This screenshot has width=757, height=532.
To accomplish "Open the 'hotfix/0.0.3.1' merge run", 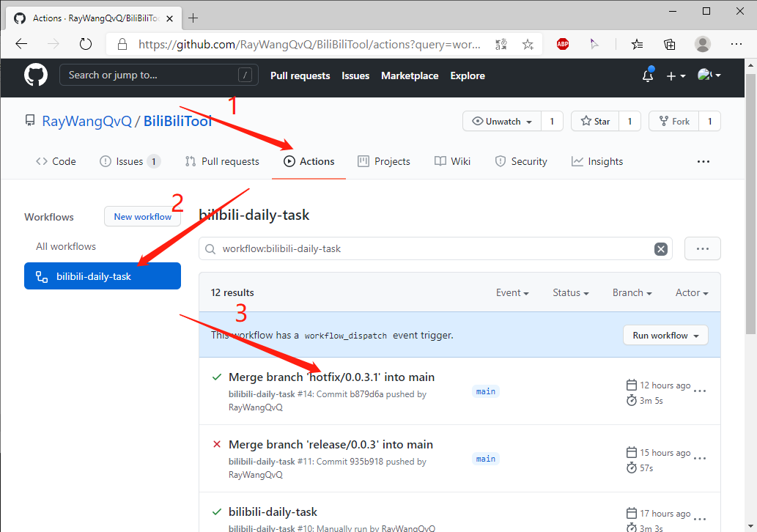I will click(x=331, y=377).
